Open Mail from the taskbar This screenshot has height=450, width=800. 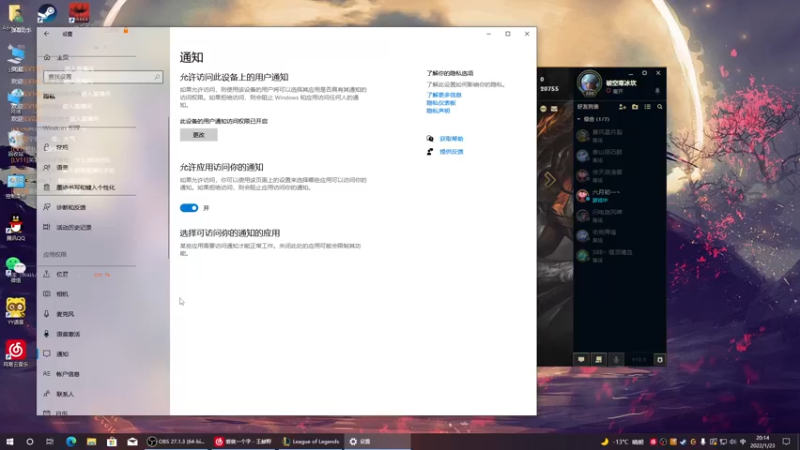click(x=132, y=441)
